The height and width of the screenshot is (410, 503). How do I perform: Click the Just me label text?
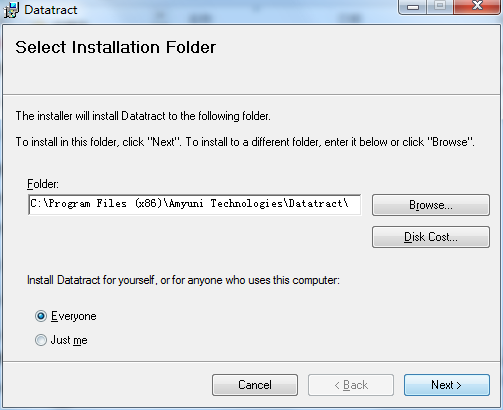pos(69,340)
